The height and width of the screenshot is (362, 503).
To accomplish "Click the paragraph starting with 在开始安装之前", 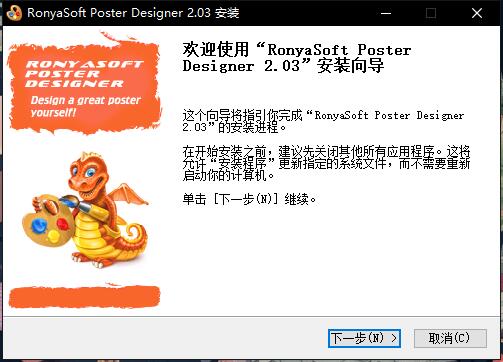I will coord(326,163).
